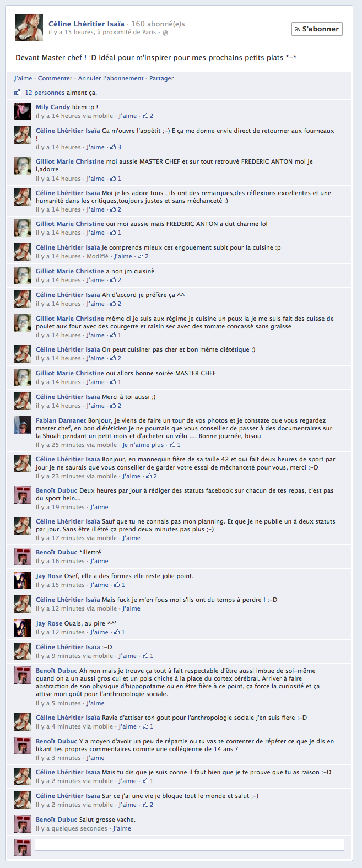Open Fabian Damanet's profile picture
The image size is (362, 868).
(23, 425)
